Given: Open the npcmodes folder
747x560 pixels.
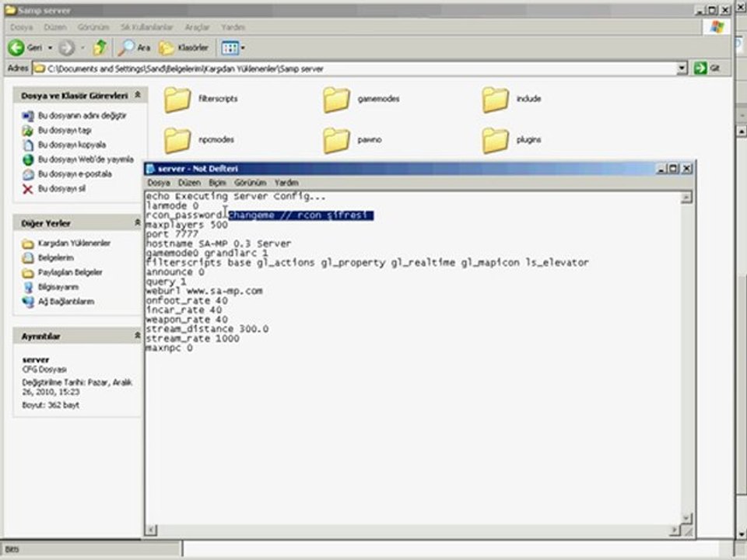Looking at the screenshot, I should point(199,140).
